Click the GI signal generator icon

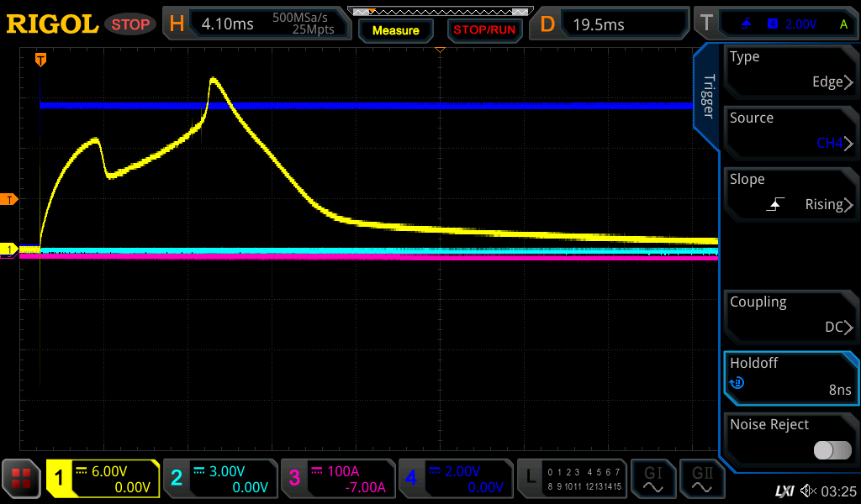point(652,479)
